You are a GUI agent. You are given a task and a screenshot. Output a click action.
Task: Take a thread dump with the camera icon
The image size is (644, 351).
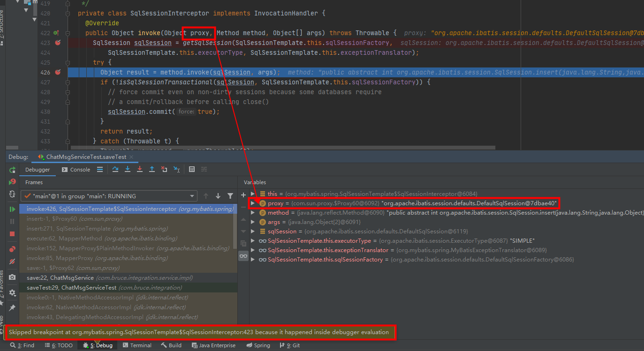(12, 277)
